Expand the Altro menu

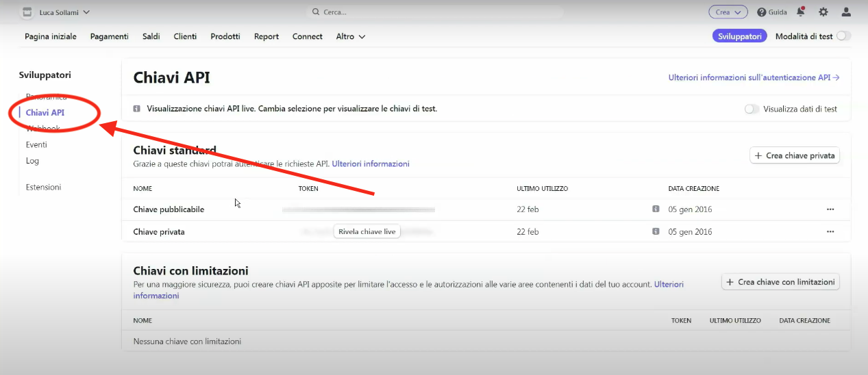tap(350, 36)
